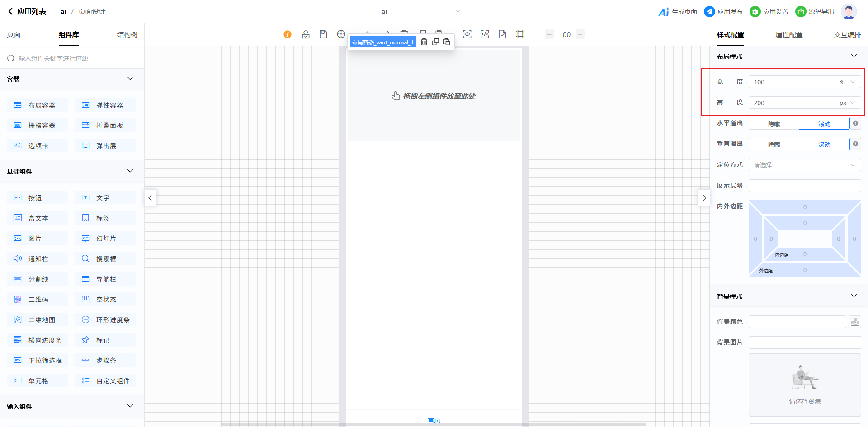This screenshot has width=868, height=427.
Task: Open the preview eye icon
Action: pos(467,34)
